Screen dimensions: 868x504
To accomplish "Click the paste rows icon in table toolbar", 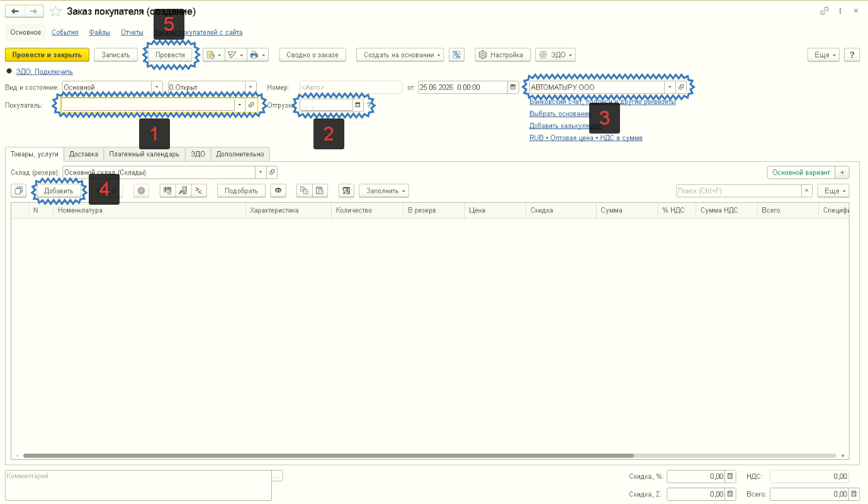I will tap(320, 190).
